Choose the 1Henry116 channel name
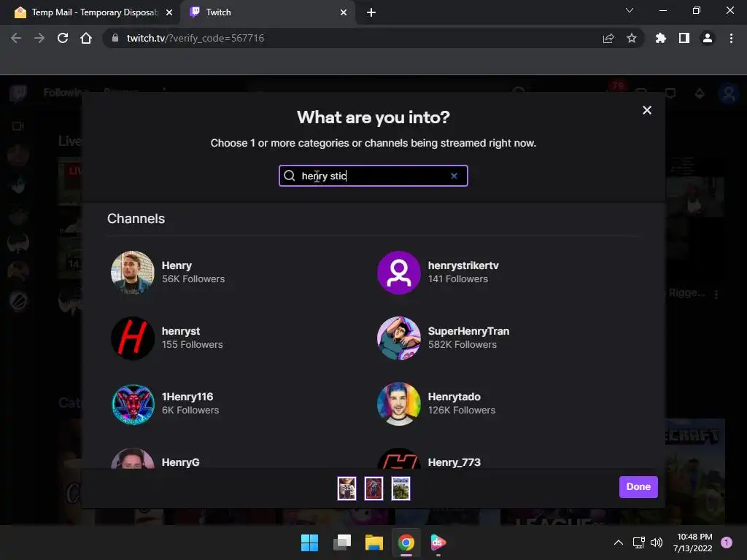Viewport: 747px width, 560px height. pos(187,397)
